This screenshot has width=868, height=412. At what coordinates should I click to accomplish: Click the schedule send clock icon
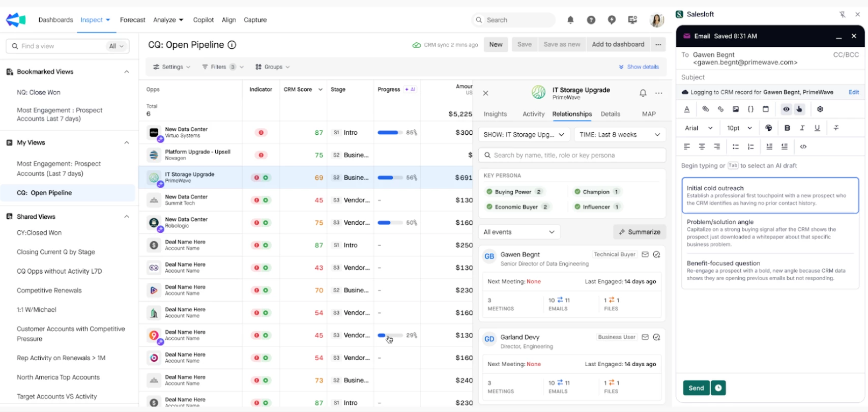tap(718, 388)
